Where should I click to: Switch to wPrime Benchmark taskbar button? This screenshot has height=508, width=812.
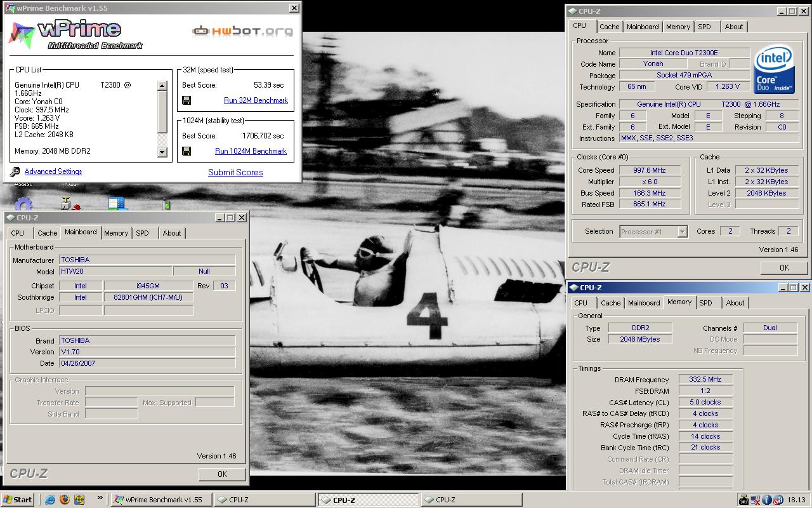coord(161,500)
